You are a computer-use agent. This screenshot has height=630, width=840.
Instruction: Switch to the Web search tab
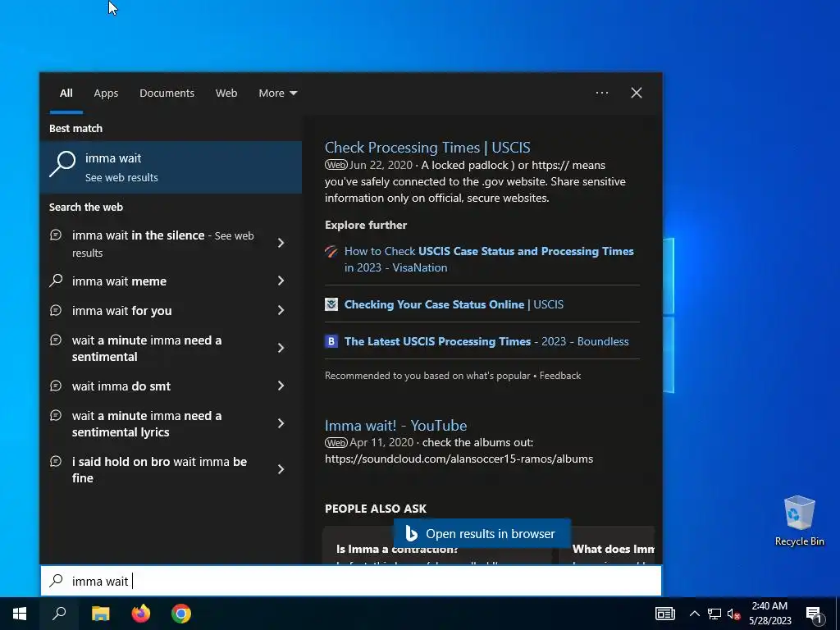coord(226,93)
